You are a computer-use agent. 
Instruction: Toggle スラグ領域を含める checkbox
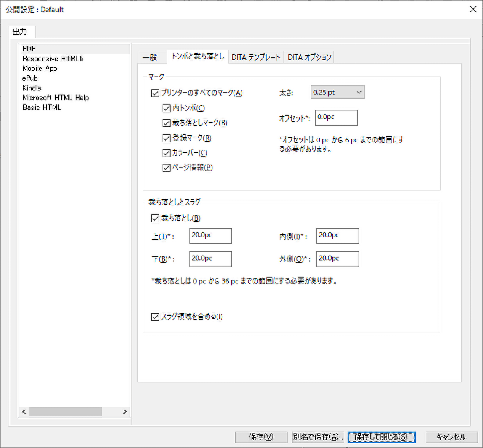(x=155, y=317)
